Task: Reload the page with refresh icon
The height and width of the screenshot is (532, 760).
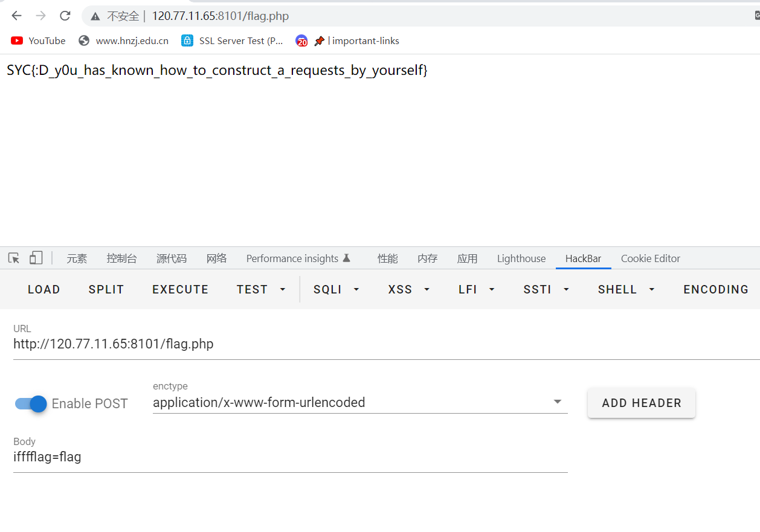Action: (x=65, y=16)
